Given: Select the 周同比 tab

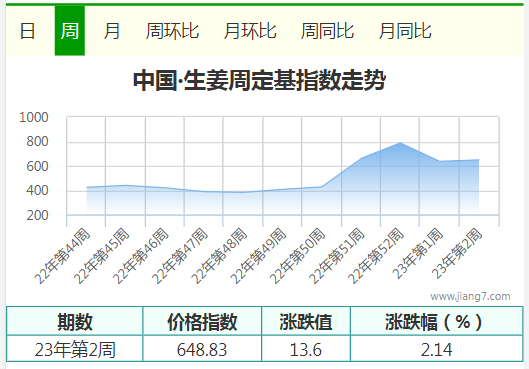Looking at the screenshot, I should tap(327, 31).
